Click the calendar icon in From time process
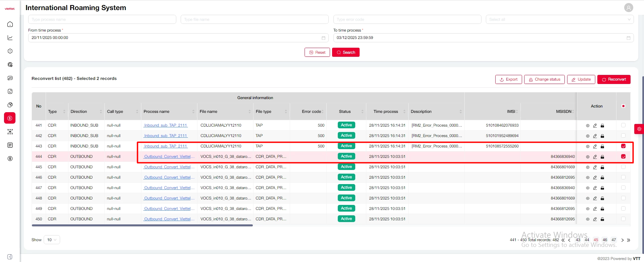 pyautogui.click(x=323, y=38)
